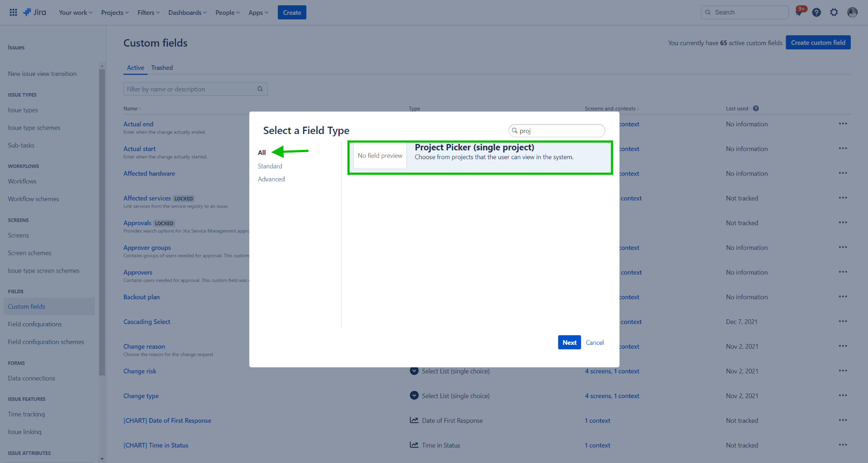Open the user profile avatar
The width and height of the screenshot is (868, 463).
pos(852,12)
